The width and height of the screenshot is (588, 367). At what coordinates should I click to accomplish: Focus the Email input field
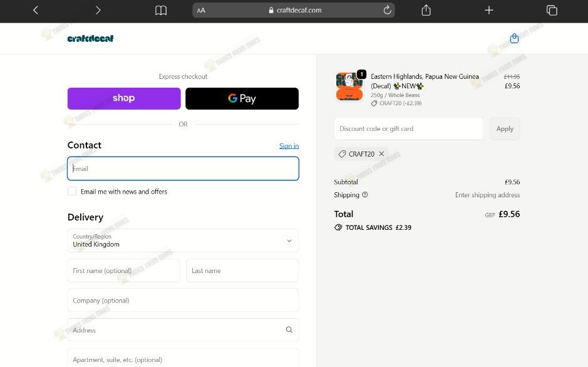(183, 168)
